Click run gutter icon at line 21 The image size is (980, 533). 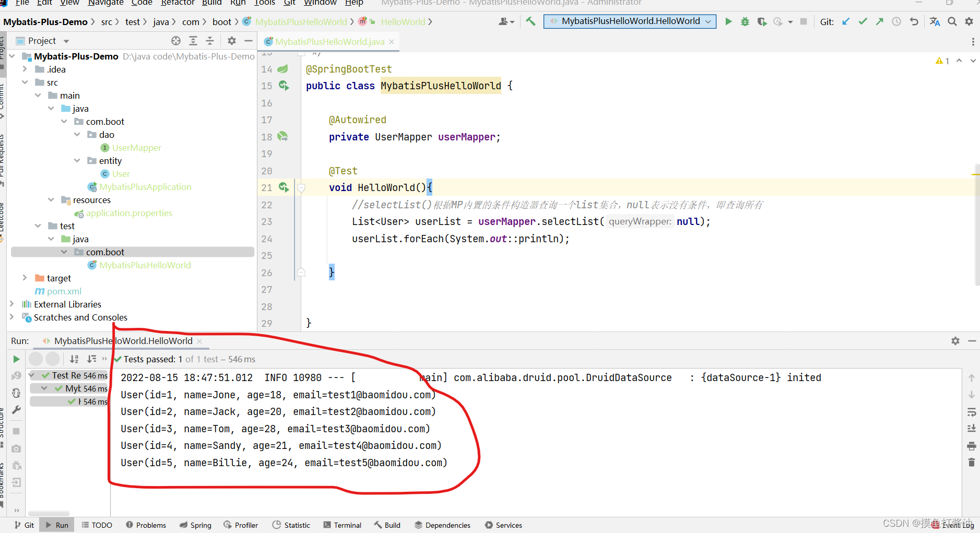coord(284,187)
